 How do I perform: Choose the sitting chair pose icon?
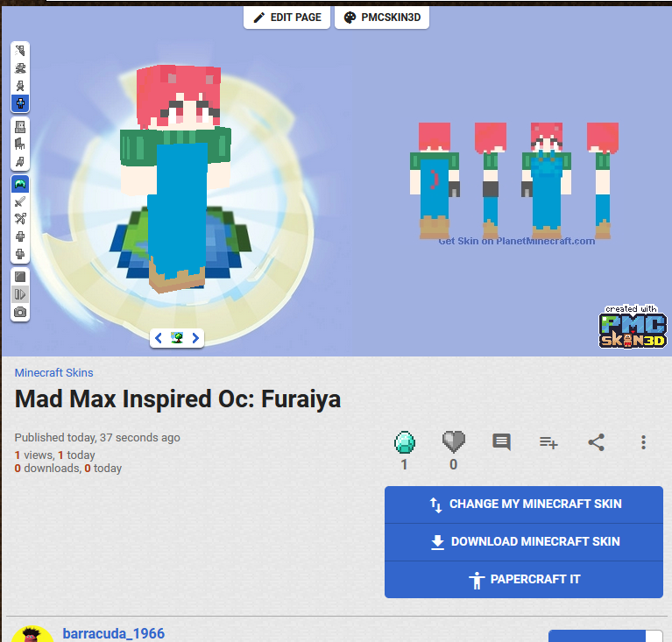coord(20,144)
